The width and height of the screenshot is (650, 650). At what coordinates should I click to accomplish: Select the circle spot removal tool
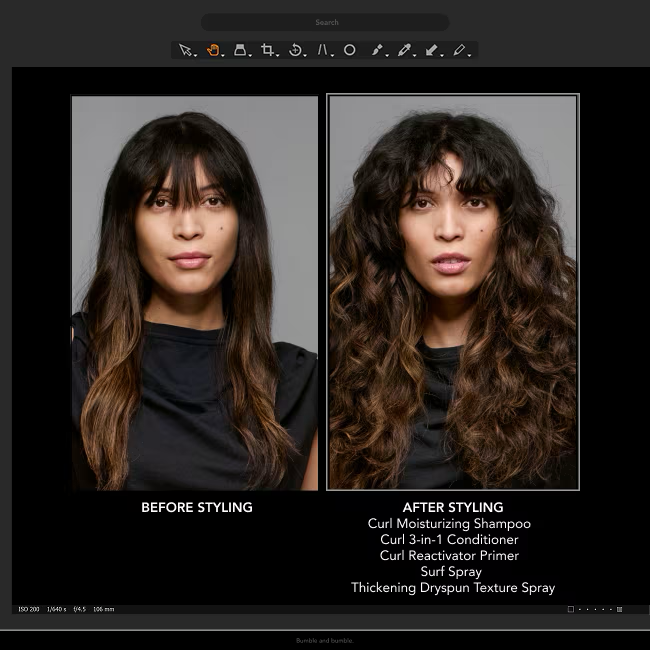point(349,50)
